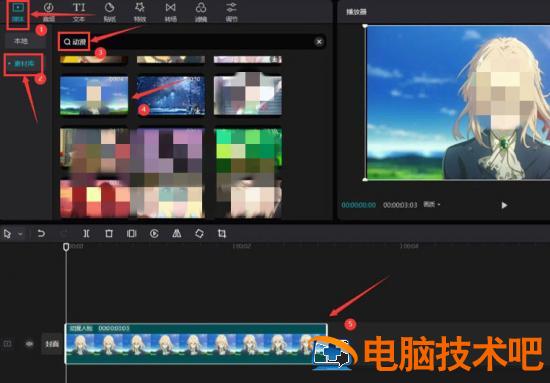Viewport: 550px width, 383px height.
Task: Open the 滤镜 filters tab
Action: (x=201, y=12)
